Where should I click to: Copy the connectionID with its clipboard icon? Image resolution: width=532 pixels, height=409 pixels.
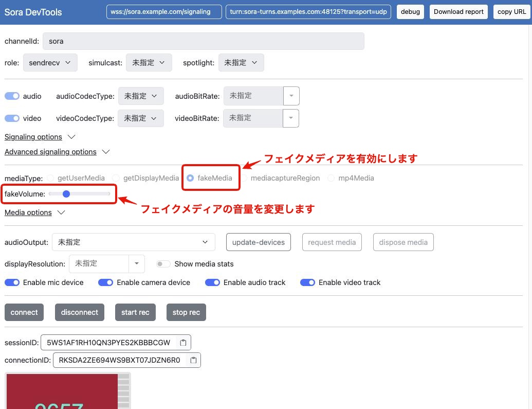[193, 360]
